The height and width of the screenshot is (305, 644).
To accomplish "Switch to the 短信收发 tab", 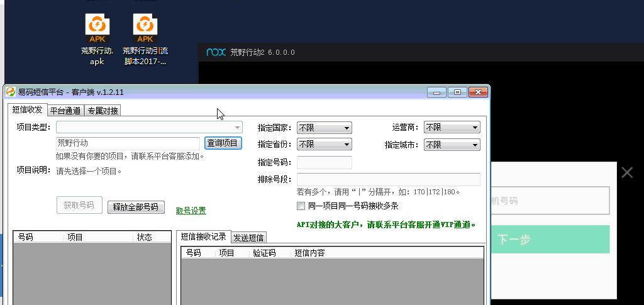I will pos(28,109).
